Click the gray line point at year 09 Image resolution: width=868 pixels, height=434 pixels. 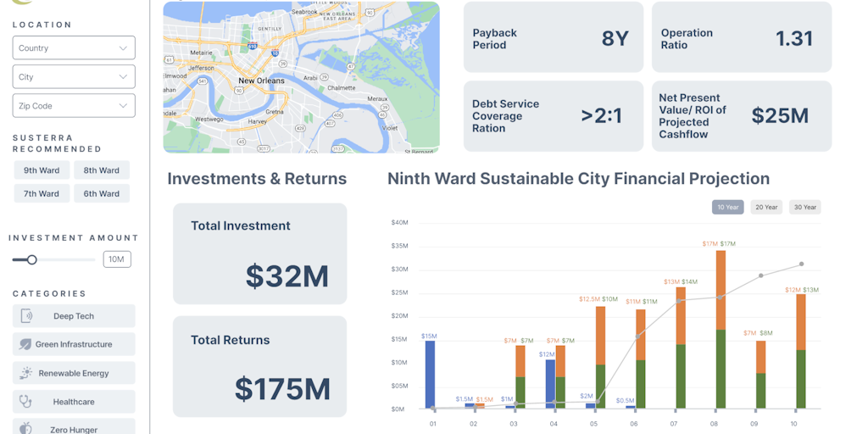761,275
